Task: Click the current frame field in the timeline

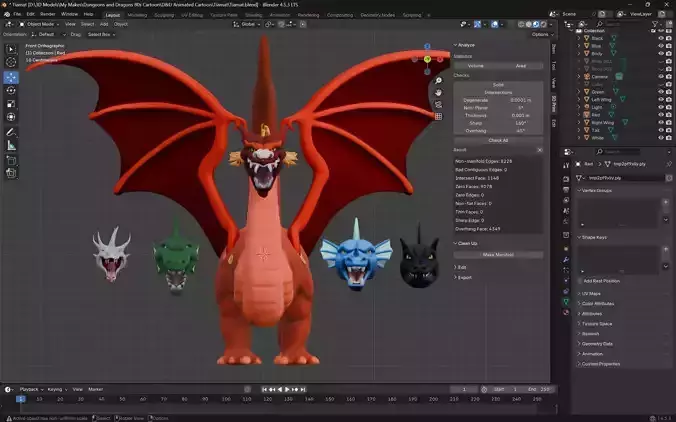Action: tap(464, 390)
